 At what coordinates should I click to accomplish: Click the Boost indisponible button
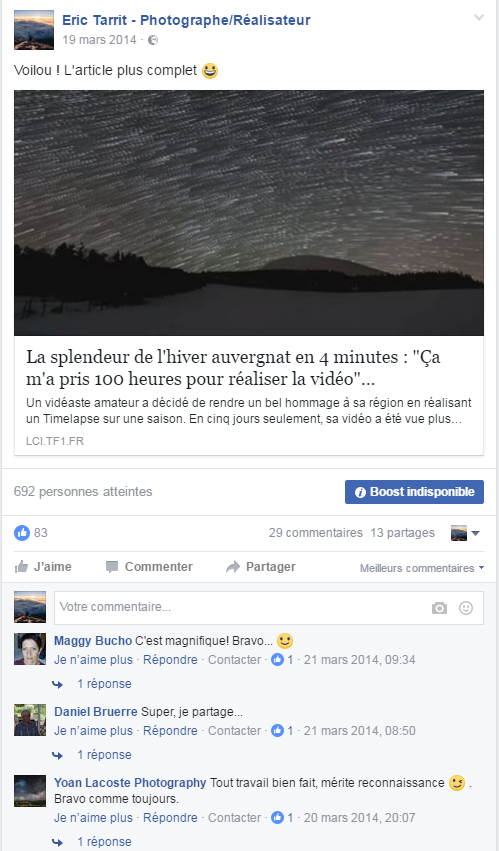pos(414,492)
